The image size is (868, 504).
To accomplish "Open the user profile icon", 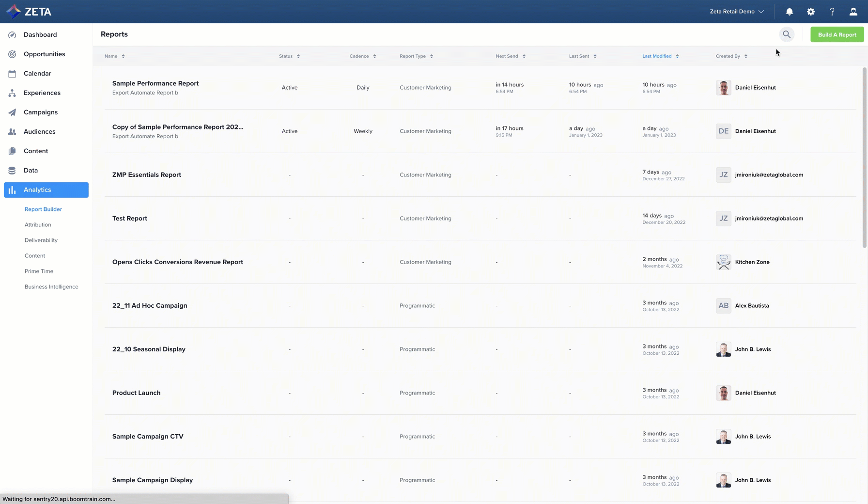I will click(x=853, y=12).
